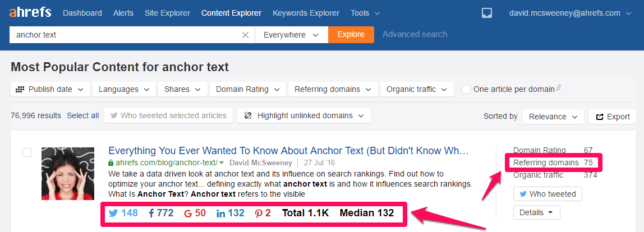The image size is (644, 232).
Task: Click the 76,996 results count
Action: click(x=36, y=116)
